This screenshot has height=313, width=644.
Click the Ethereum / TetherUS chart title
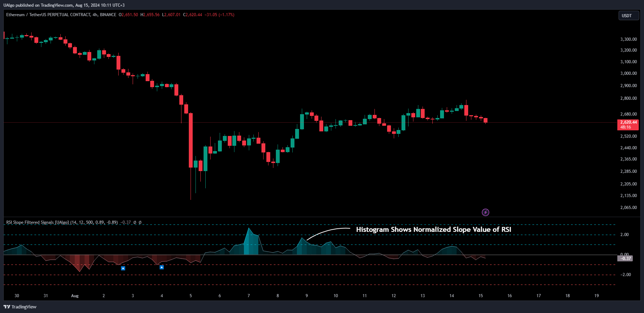tap(61, 15)
